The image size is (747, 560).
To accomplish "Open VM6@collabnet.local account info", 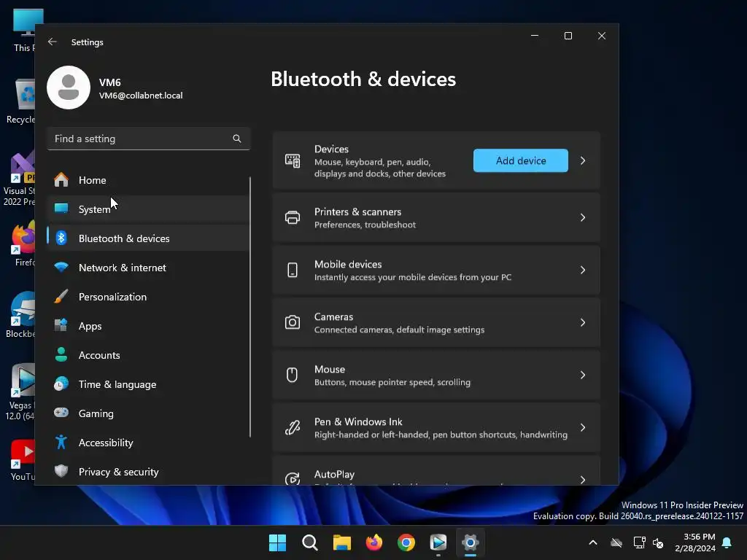I will [x=141, y=96].
